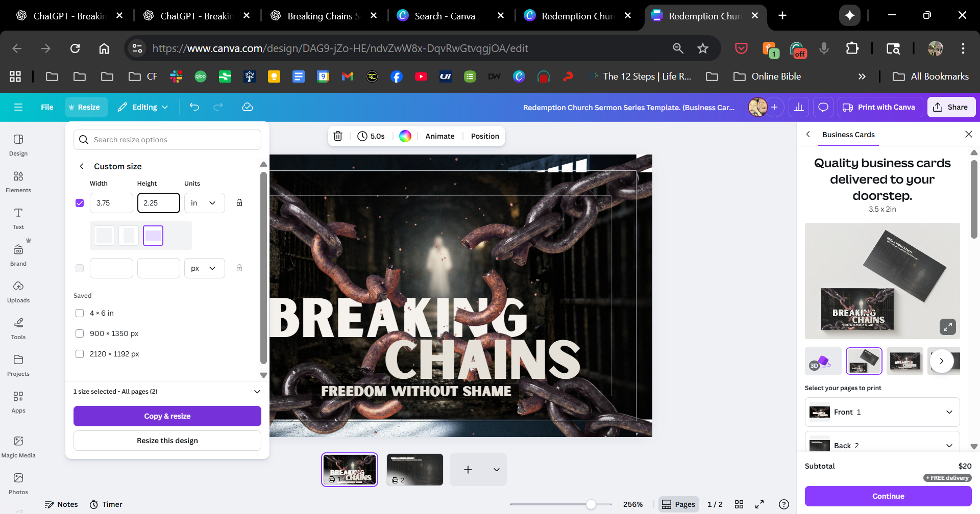Switch to grid view of pages
This screenshot has width=980, height=514.
pos(739,504)
